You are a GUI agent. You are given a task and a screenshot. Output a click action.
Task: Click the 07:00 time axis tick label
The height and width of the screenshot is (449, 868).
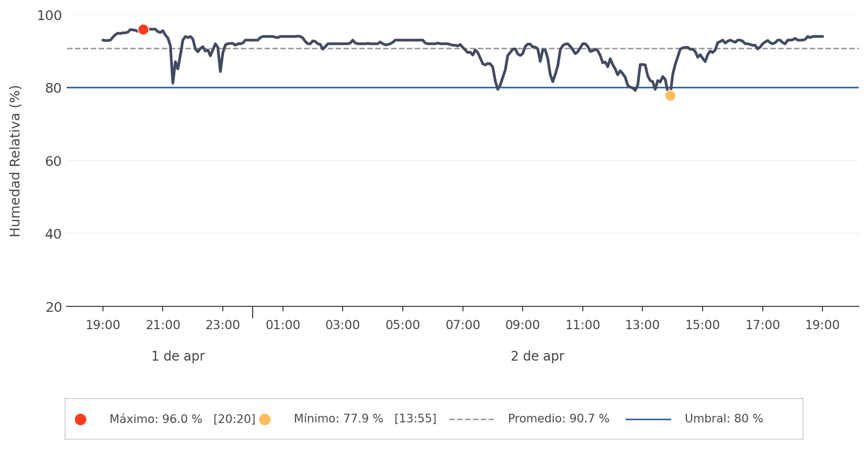pyautogui.click(x=462, y=325)
